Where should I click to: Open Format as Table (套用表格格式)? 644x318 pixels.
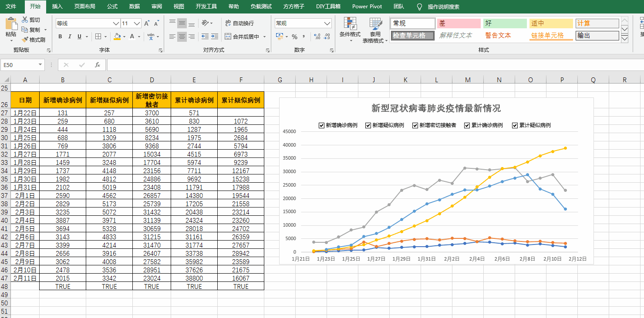click(375, 30)
